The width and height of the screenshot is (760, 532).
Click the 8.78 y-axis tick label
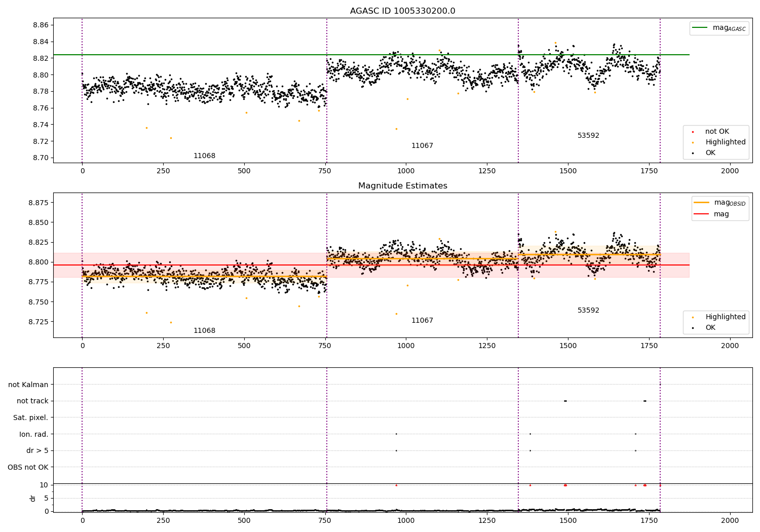click(41, 92)
